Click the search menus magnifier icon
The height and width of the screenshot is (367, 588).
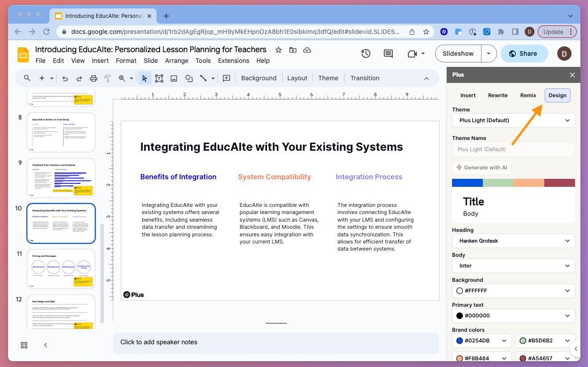27,78
